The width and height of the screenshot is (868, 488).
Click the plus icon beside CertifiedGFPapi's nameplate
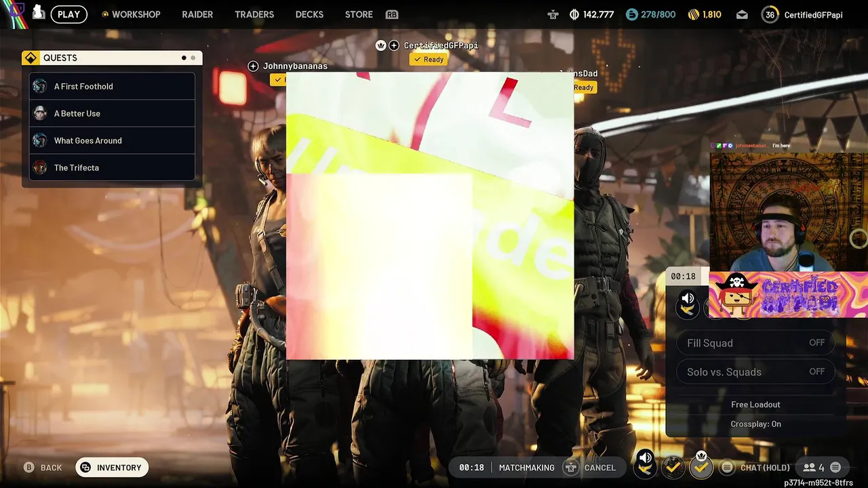[x=394, y=45]
